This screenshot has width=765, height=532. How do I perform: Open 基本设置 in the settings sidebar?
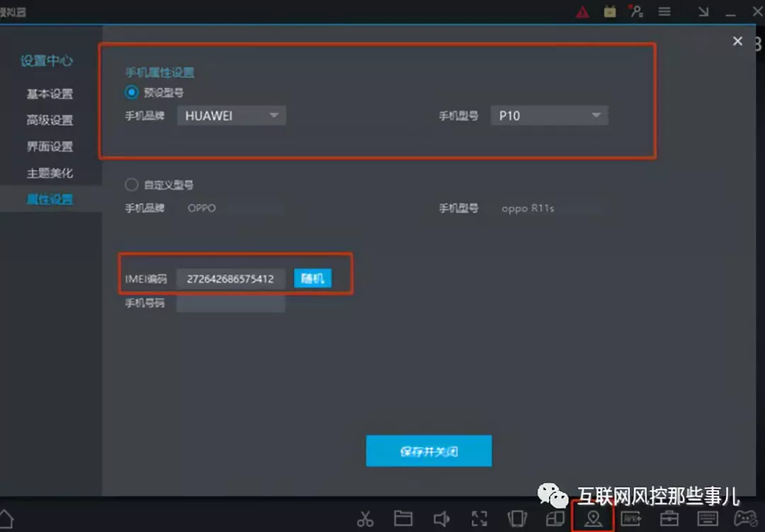pyautogui.click(x=50, y=94)
